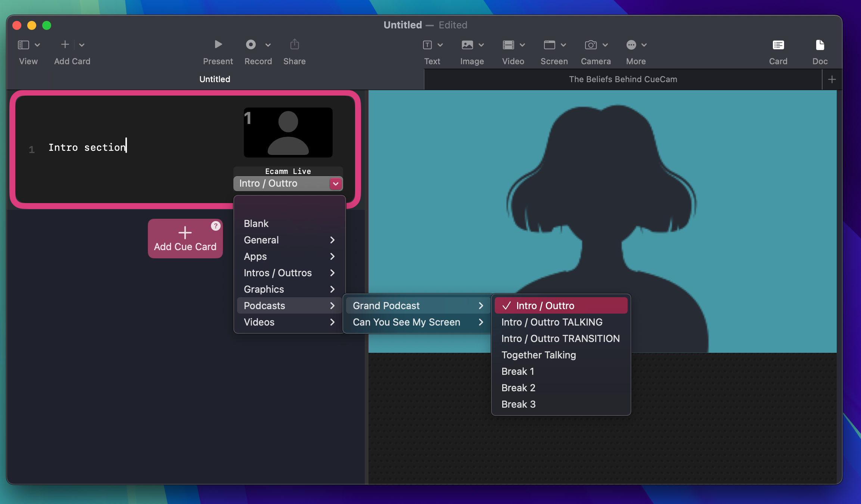Switch to Card inspector icon
The height and width of the screenshot is (504, 861).
pos(778,45)
